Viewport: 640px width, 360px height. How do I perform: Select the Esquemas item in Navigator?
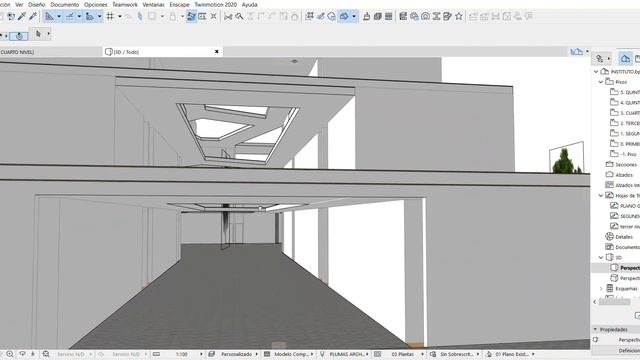(x=622, y=289)
